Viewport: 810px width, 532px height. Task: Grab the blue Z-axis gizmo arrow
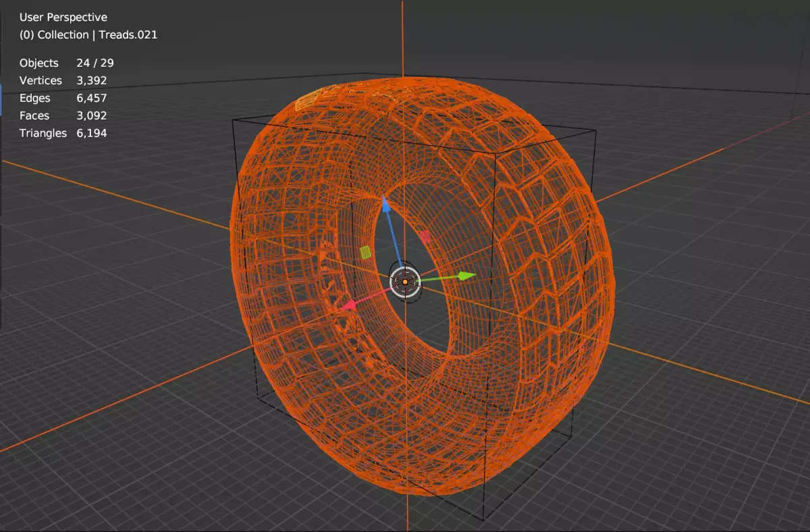click(x=385, y=203)
